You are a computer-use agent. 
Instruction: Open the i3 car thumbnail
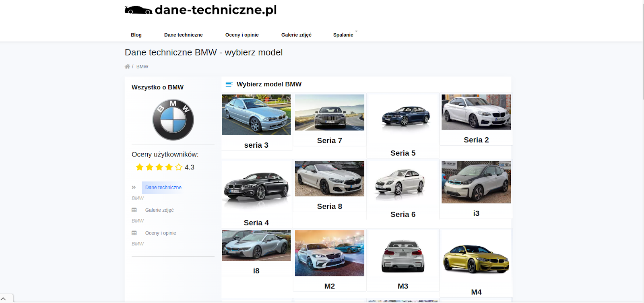pyautogui.click(x=476, y=182)
